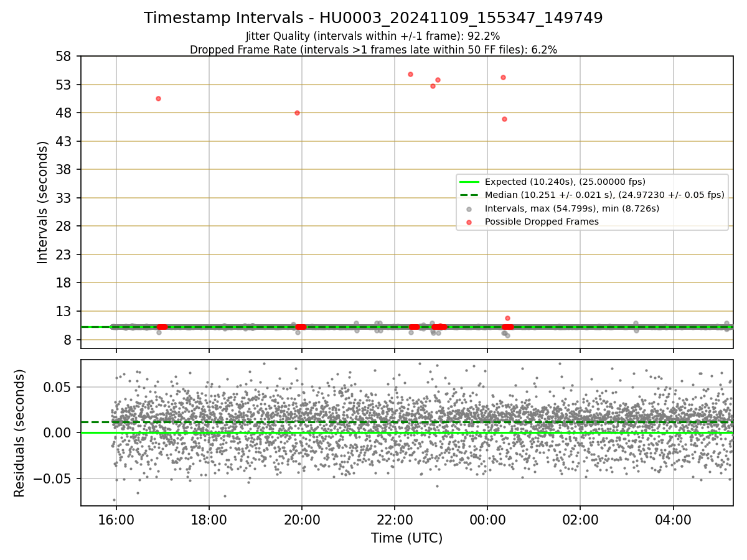This screenshot has width=747, height=560.
Task: Click the green solid line sample in the legend
Action: click(x=470, y=182)
